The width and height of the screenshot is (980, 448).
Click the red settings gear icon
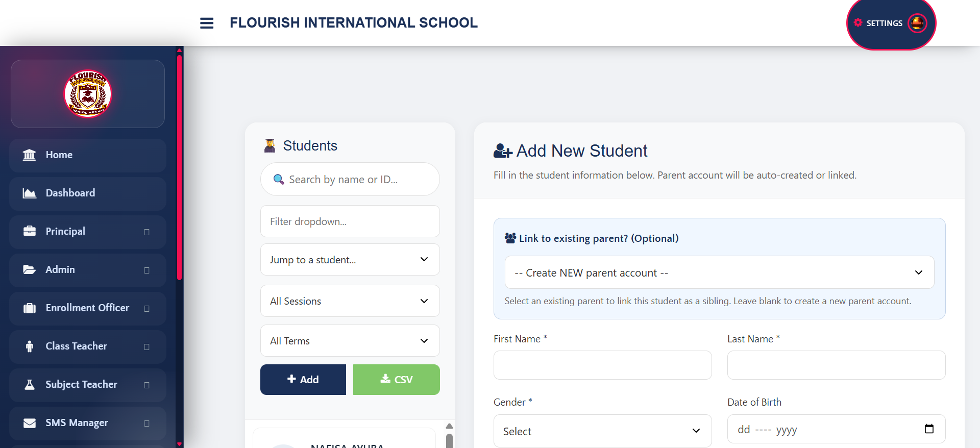coord(858,22)
